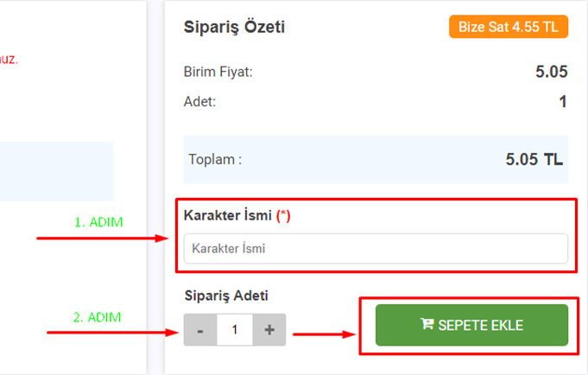Click the orange Bize Sat 4.55 TL button

508,27
